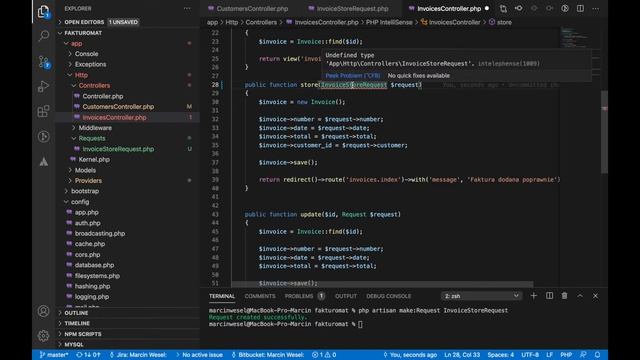The image size is (640, 360).
Task: Open the COMMENTS panel tab
Action: pyautogui.click(x=260, y=296)
